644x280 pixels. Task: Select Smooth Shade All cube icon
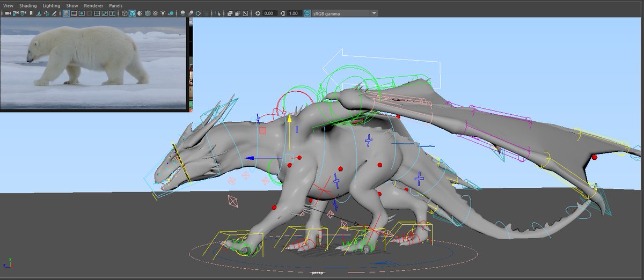(x=133, y=13)
